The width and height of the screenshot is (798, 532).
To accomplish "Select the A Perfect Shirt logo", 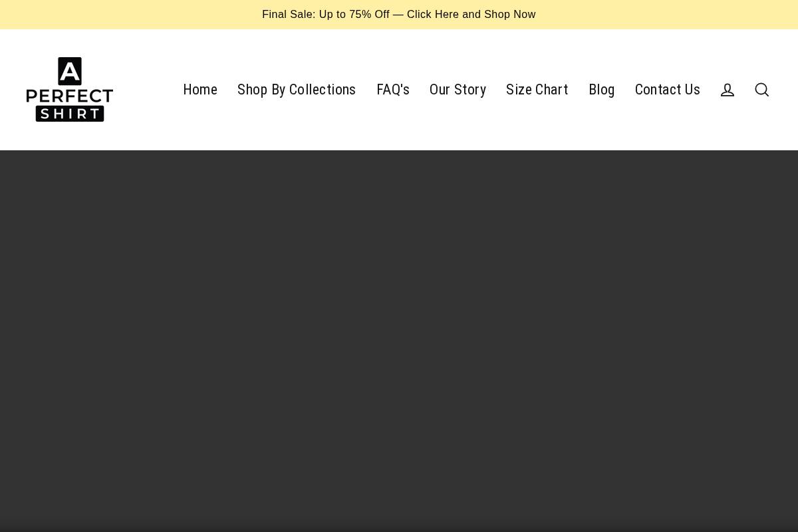I will pos(70,90).
